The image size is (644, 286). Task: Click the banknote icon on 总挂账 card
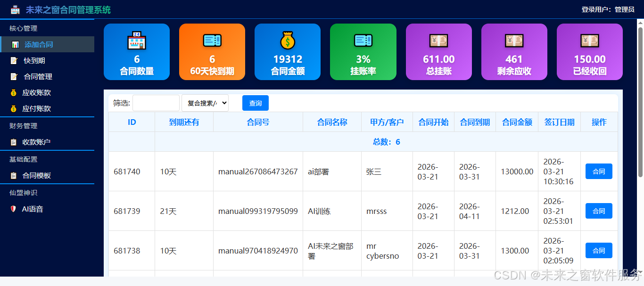[439, 41]
